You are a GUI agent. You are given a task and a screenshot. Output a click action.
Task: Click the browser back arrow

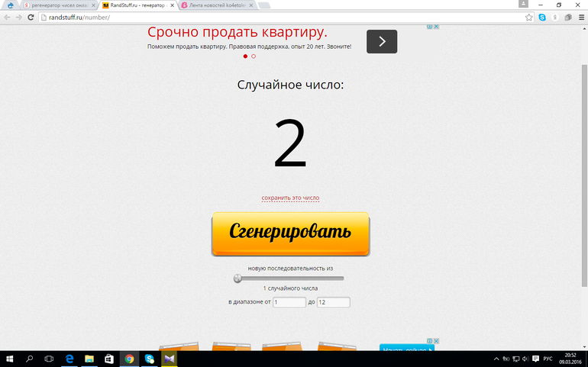[8, 17]
